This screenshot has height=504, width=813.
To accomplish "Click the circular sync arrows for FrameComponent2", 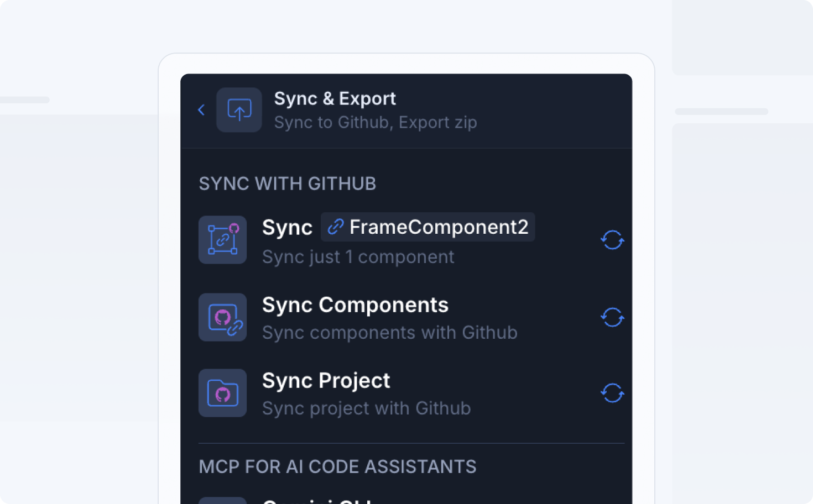I will pyautogui.click(x=612, y=240).
